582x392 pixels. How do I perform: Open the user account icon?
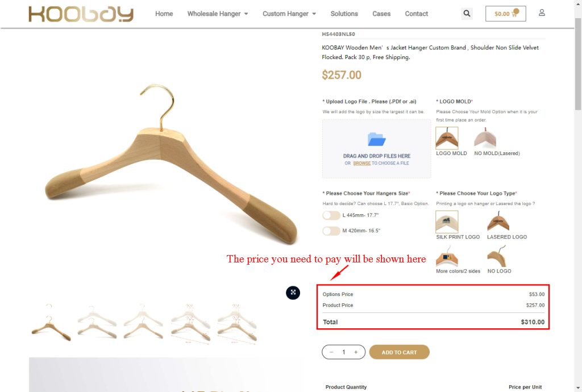(542, 13)
